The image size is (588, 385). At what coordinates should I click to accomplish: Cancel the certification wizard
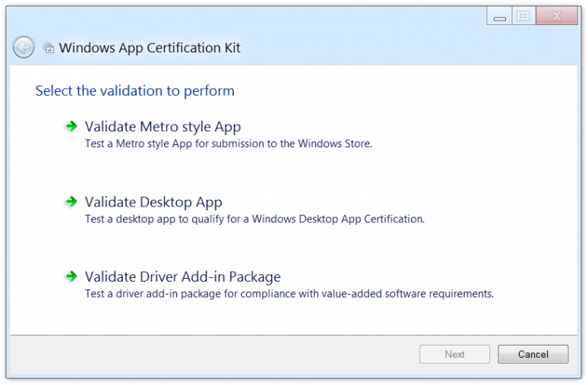pyautogui.click(x=533, y=355)
